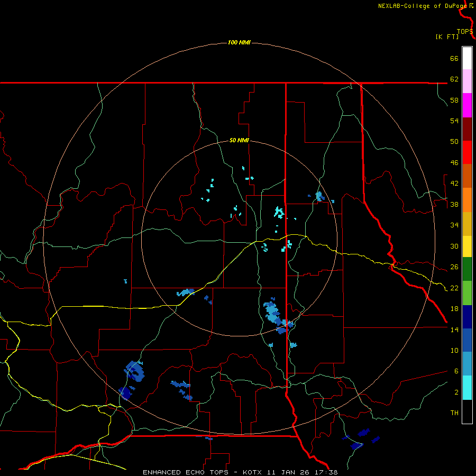Viewport: 476px width, 476px height.
Task: Click the 'NEXLAB-College of DuPage' credit text
Action: pyautogui.click(x=423, y=6)
